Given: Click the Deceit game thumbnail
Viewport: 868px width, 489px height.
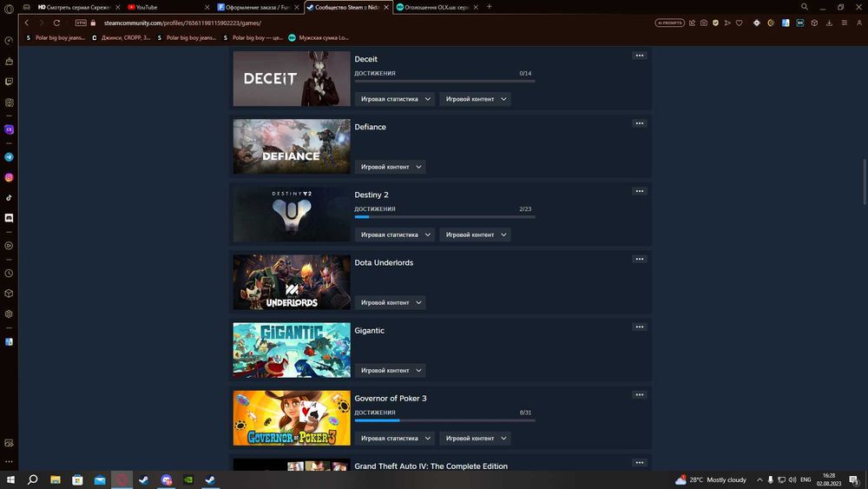Looking at the screenshot, I should [292, 79].
